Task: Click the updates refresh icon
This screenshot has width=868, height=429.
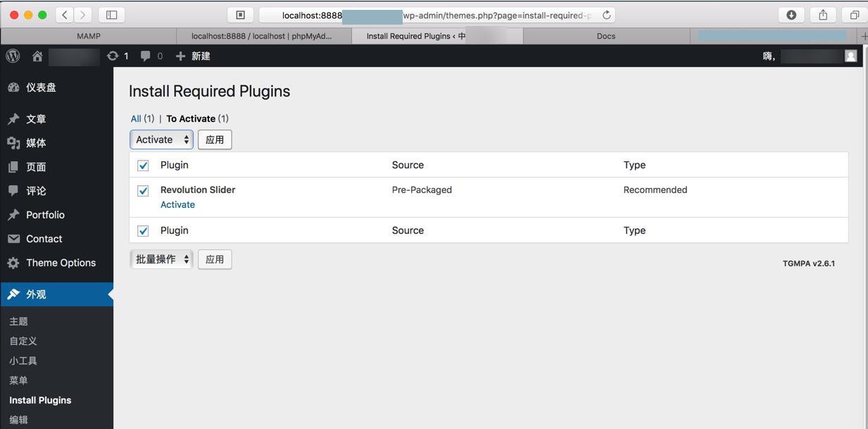Action: [x=113, y=56]
